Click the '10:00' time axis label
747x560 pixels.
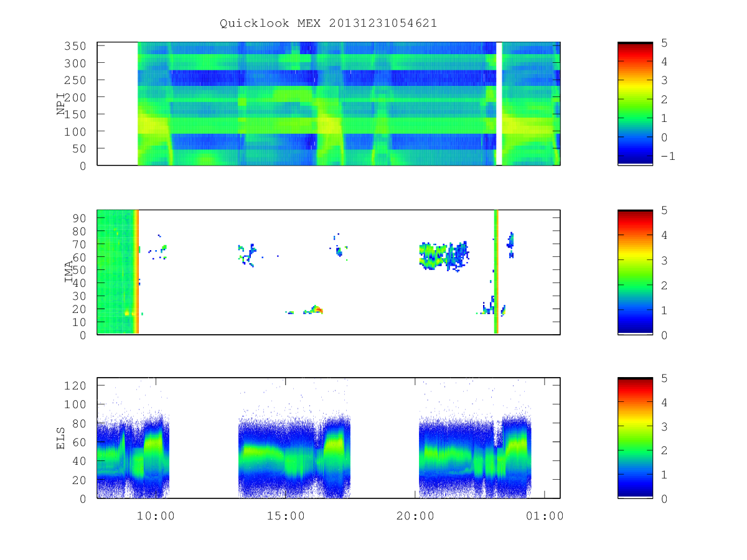click(x=156, y=516)
